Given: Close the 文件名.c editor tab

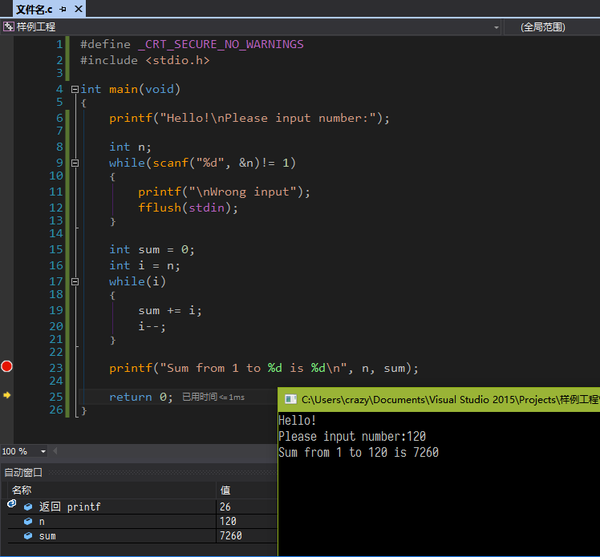Looking at the screenshot, I should (x=76, y=8).
